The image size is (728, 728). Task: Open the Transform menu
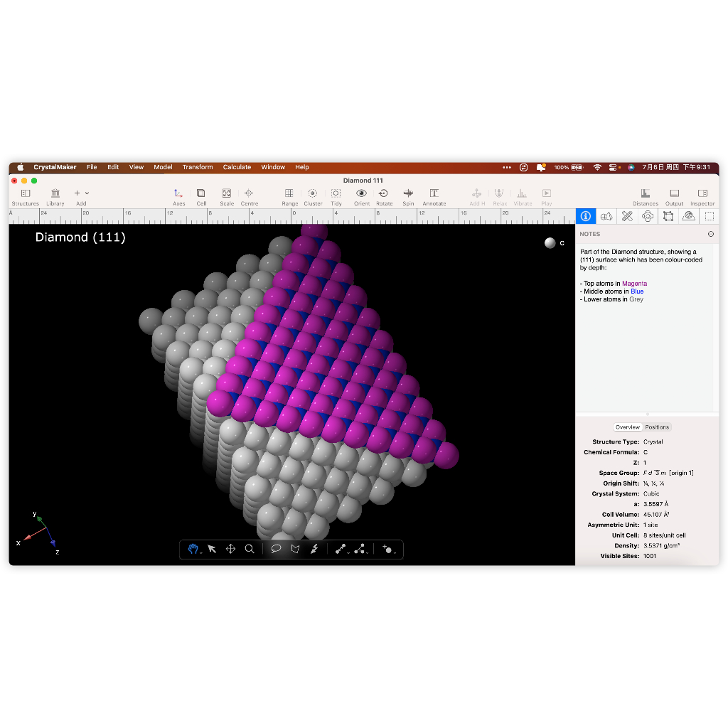[x=197, y=167]
